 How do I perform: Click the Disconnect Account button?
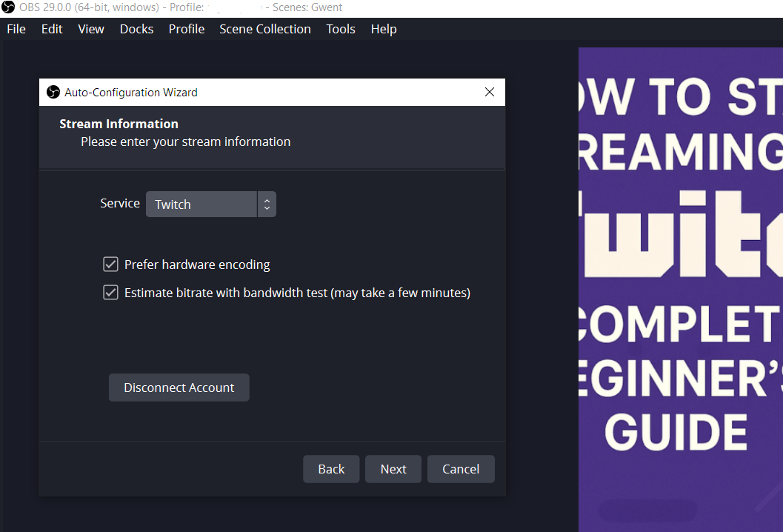click(x=179, y=388)
